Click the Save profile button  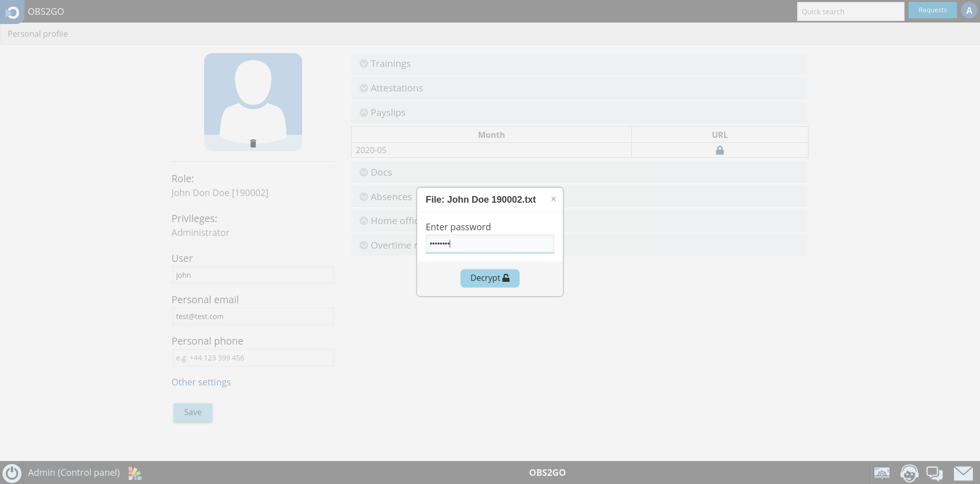coord(193,413)
